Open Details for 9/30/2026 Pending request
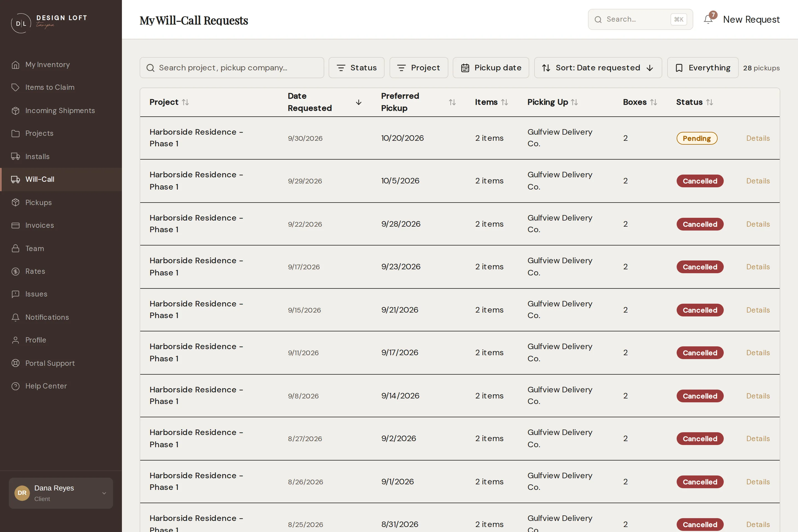Viewport: 798px width, 532px height. (x=758, y=138)
